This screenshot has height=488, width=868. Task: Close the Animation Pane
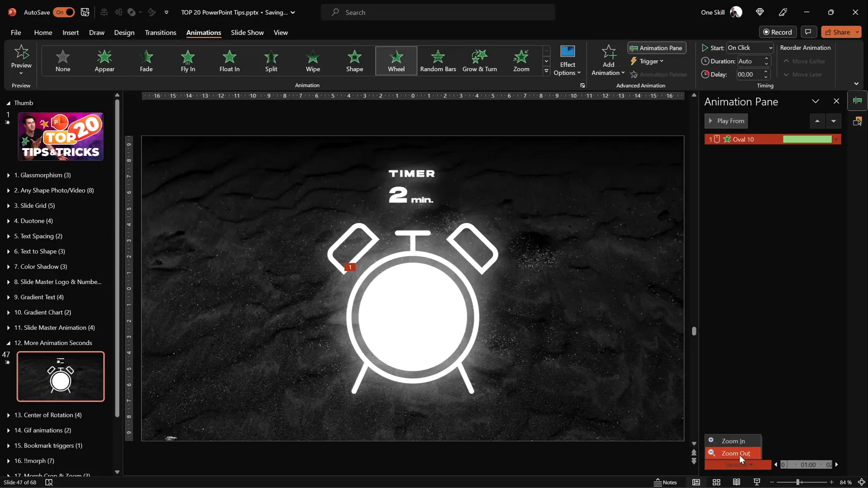point(836,102)
